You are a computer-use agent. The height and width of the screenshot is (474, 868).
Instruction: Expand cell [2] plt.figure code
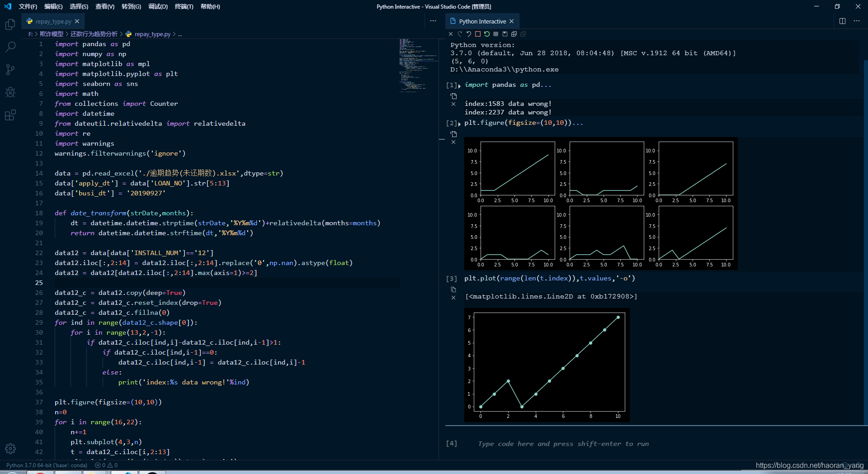click(x=459, y=123)
